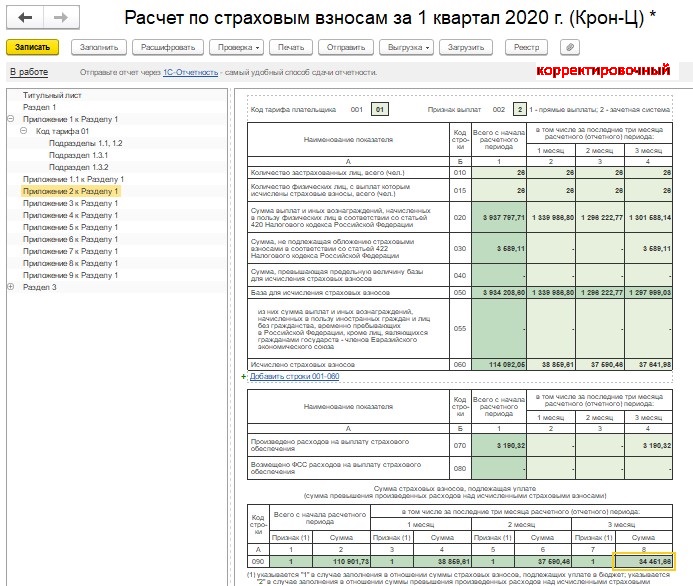
Task: Click row 090 sum cell 110 901,73
Action: [341, 562]
